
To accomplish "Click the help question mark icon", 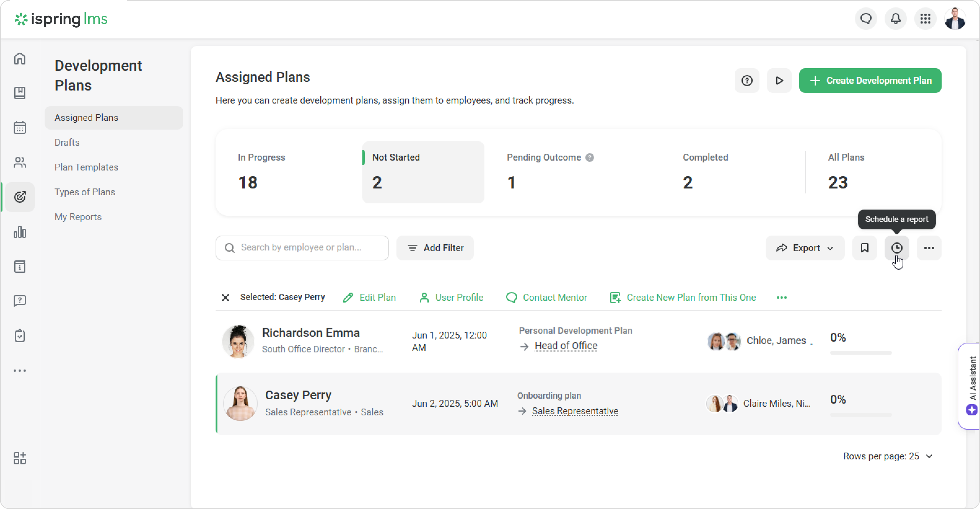I will click(746, 81).
